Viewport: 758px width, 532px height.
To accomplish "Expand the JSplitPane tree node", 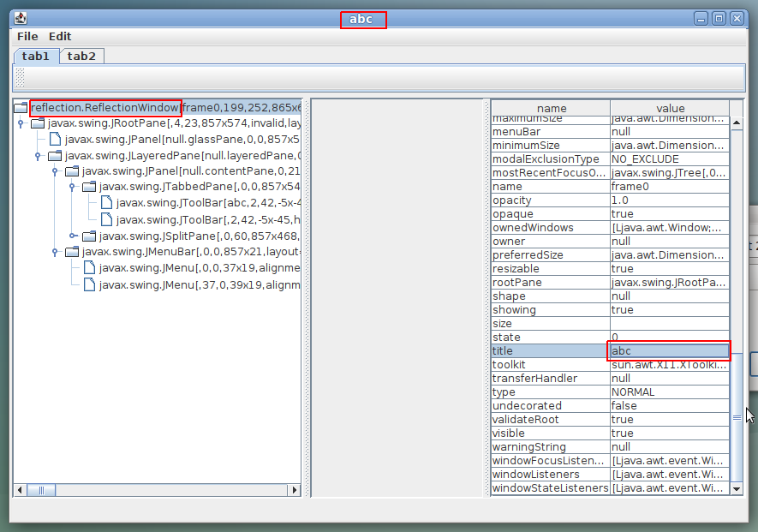I will [74, 236].
